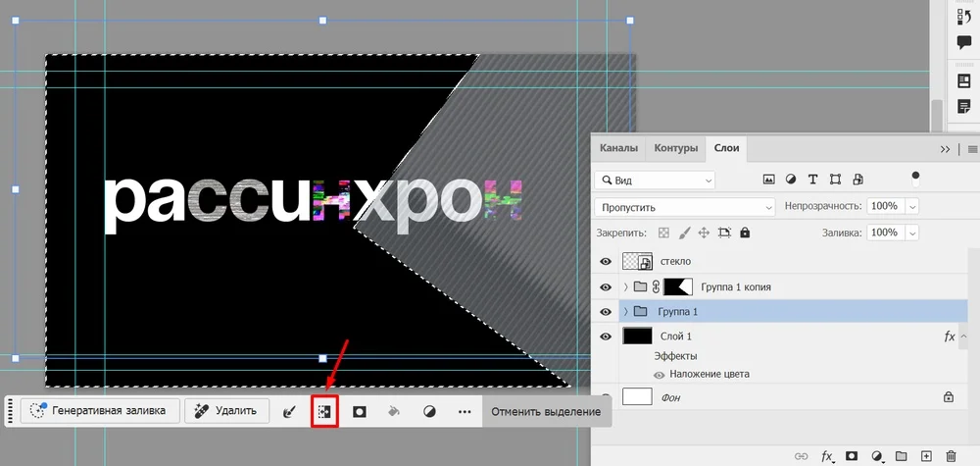Image resolution: width=980 pixels, height=466 pixels.
Task: Open the Непрозрачность opacity dropdown arrow
Action: (x=913, y=207)
